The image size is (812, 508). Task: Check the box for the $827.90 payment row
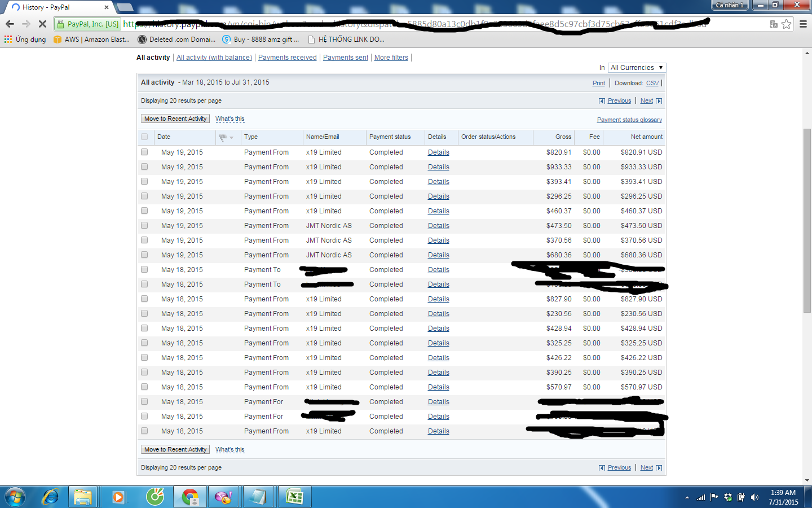tap(144, 299)
